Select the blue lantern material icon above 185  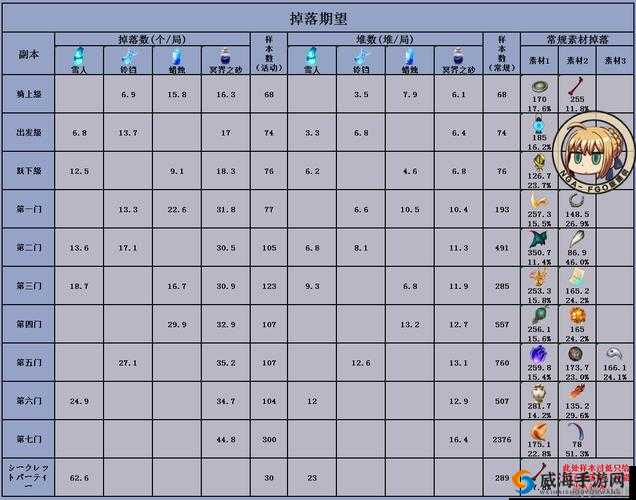[x=539, y=125]
